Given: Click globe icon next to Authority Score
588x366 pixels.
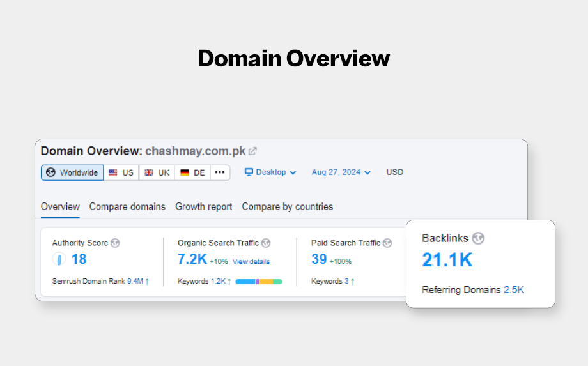Looking at the screenshot, I should tap(115, 243).
